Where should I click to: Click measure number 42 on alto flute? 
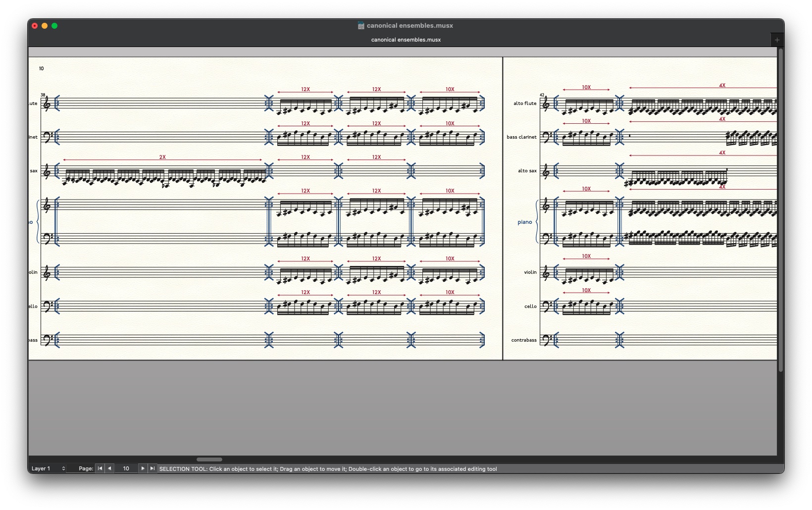(x=542, y=95)
